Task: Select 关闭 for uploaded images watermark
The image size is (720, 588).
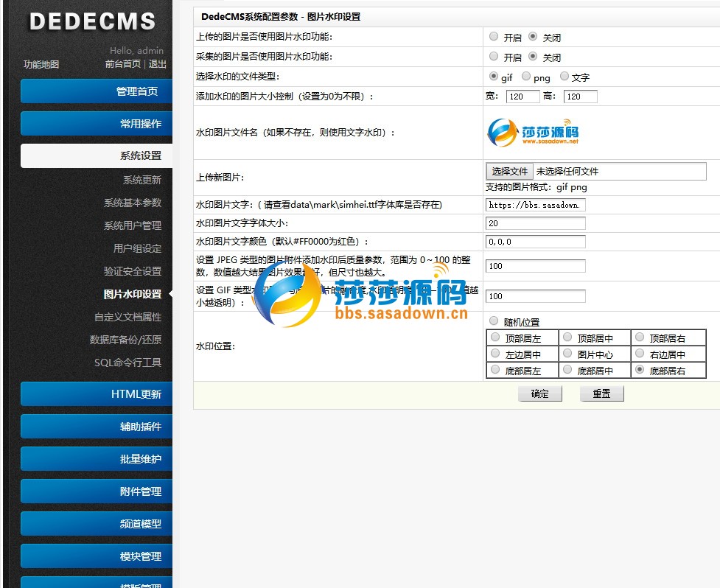Action: pos(533,36)
